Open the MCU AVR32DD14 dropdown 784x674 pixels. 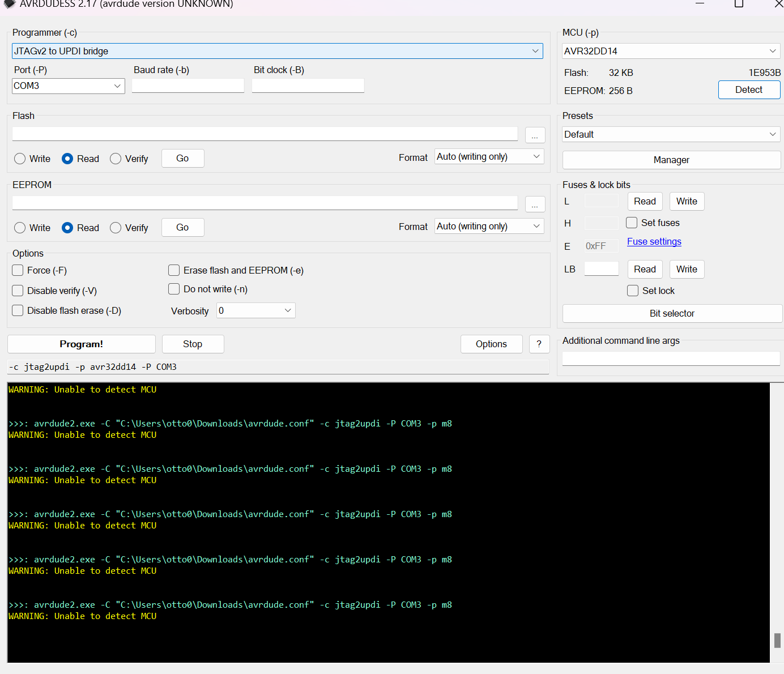click(671, 51)
